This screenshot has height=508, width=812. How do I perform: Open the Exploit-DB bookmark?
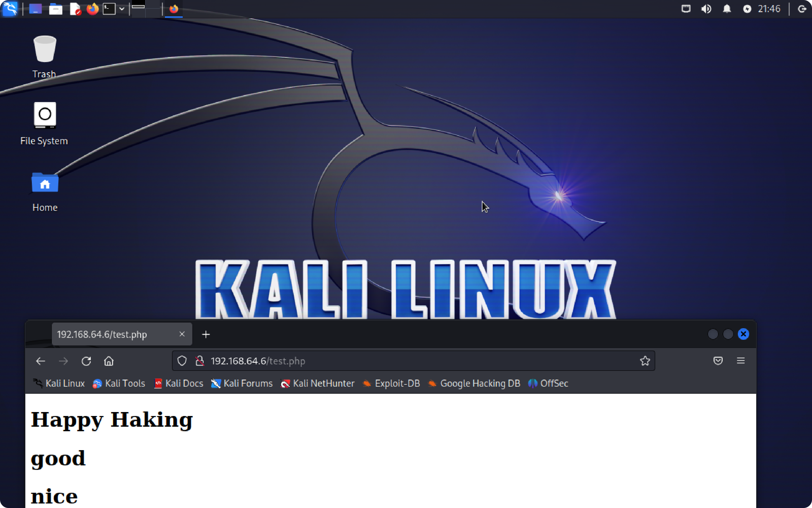[x=391, y=383]
